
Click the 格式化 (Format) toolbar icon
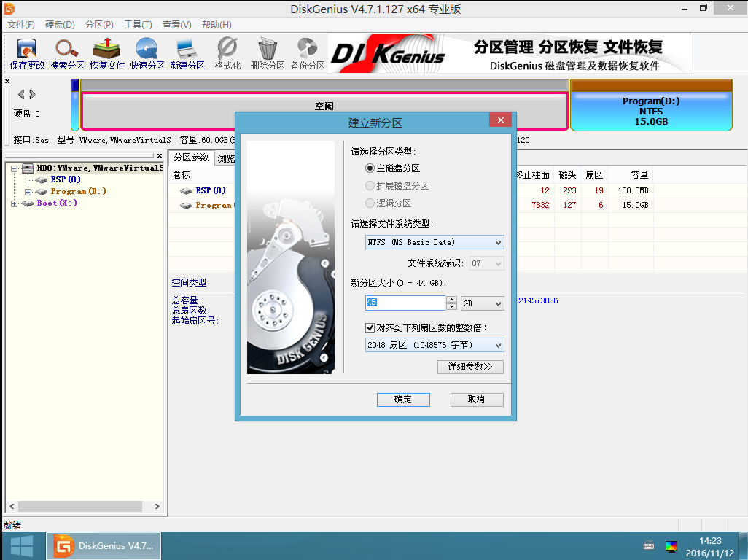pyautogui.click(x=227, y=54)
